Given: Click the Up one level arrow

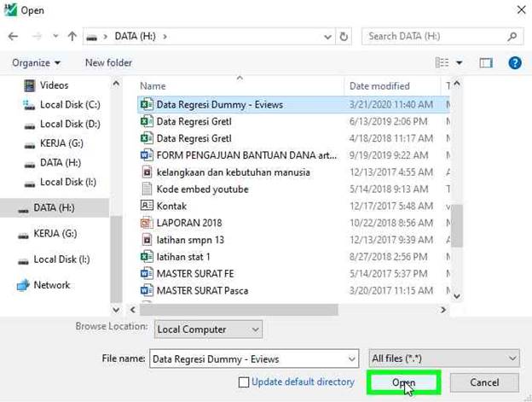Looking at the screenshot, I should [x=72, y=37].
